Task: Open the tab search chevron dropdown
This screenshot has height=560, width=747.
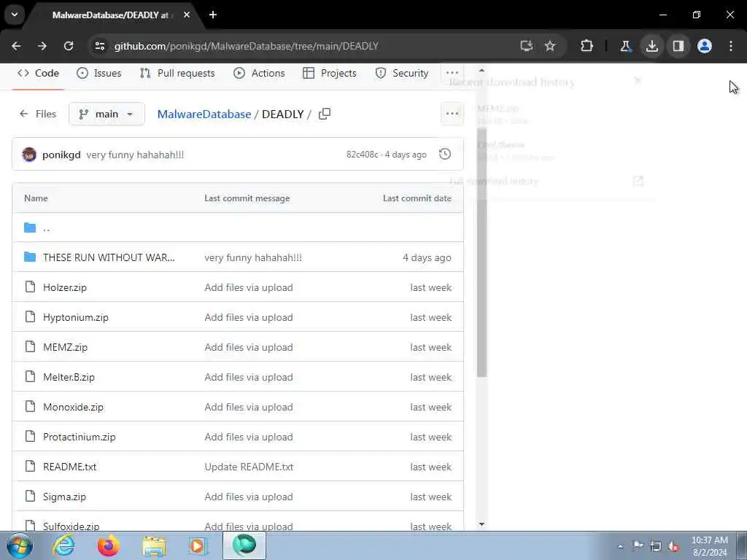Action: click(x=15, y=15)
